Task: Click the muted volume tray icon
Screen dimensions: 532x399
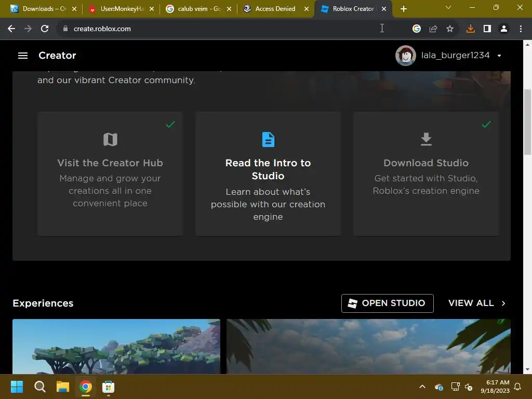Action: click(469, 387)
